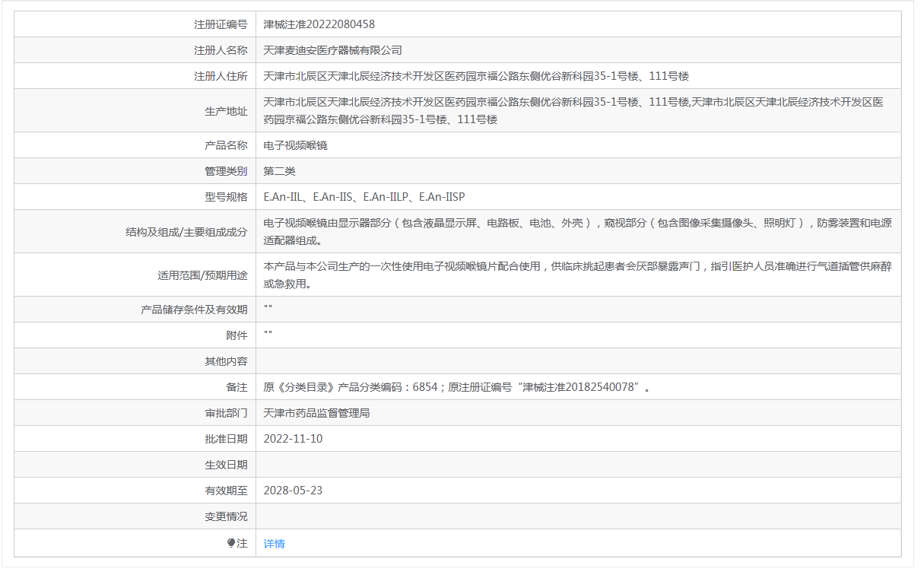This screenshot has height=578, width=924.
Task: Select the value 第二类
Action: pyautogui.click(x=280, y=171)
